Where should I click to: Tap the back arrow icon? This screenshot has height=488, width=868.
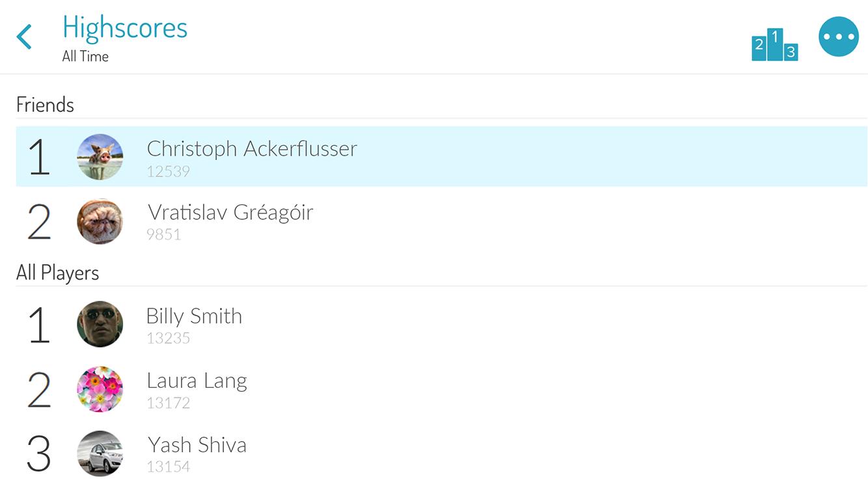[x=25, y=37]
